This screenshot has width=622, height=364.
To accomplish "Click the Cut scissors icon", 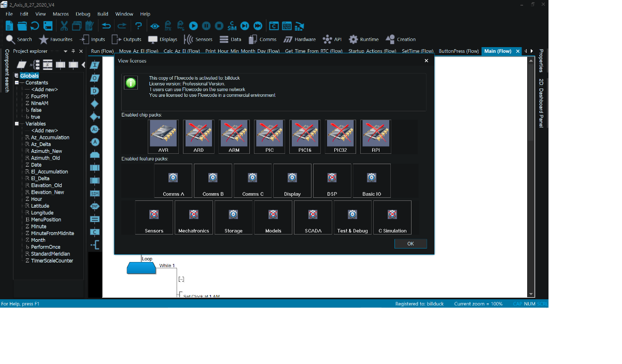I will coord(64,26).
